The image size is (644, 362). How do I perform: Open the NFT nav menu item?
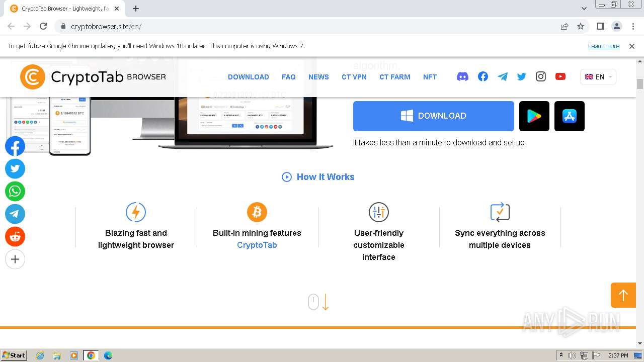pyautogui.click(x=430, y=77)
